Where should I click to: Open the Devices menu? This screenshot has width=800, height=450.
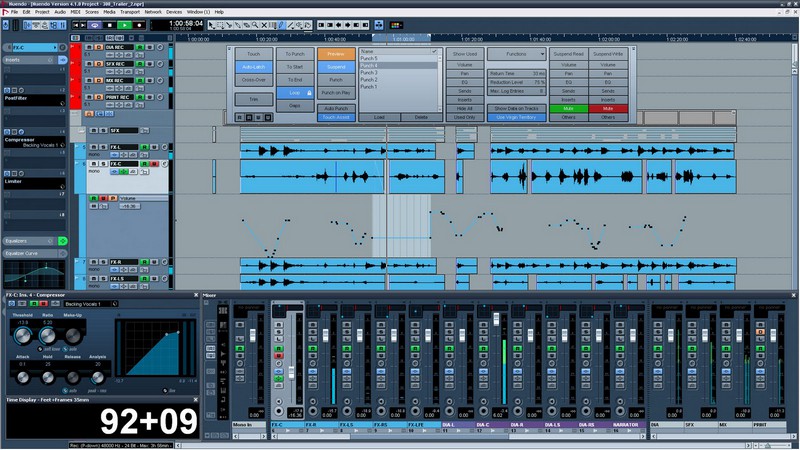coord(175,11)
